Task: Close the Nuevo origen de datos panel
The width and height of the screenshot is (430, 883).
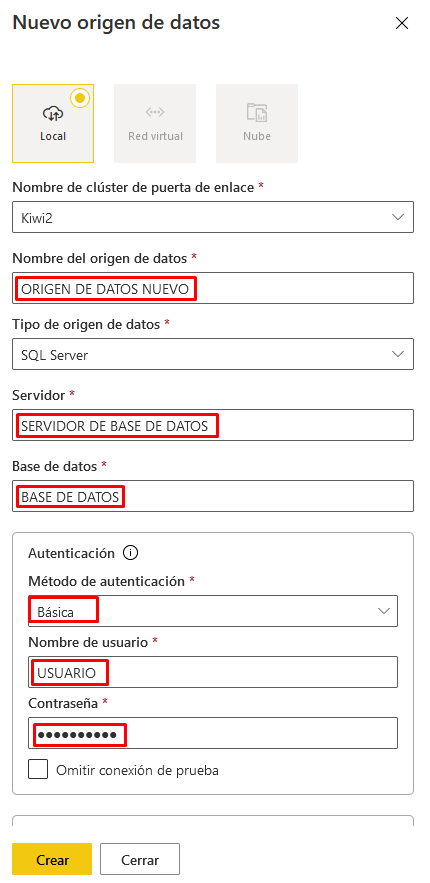Action: pyautogui.click(x=402, y=23)
